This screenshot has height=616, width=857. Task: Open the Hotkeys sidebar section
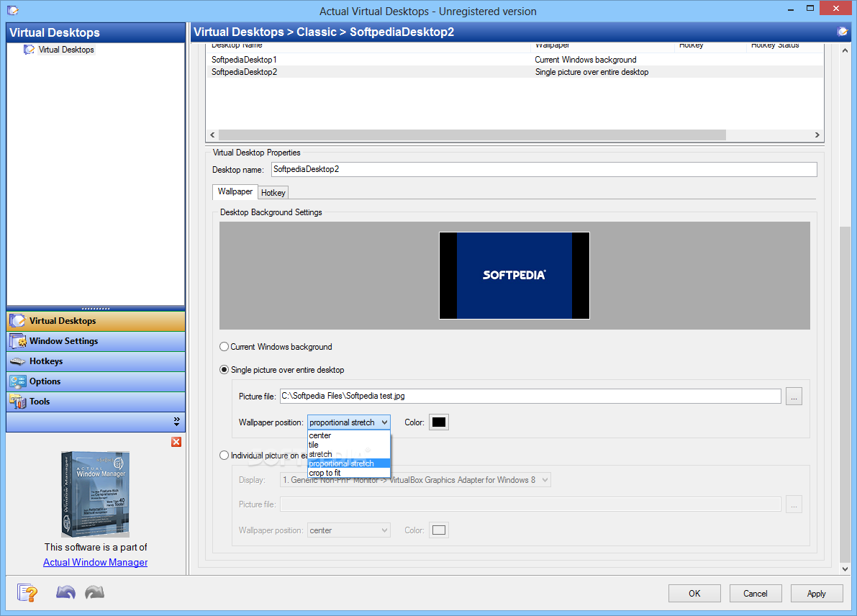(96, 361)
